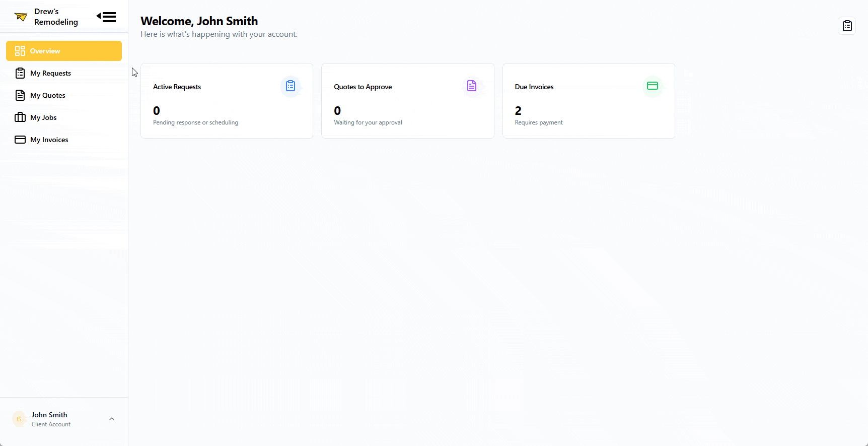Click the Due Invoices count 2

pyautogui.click(x=518, y=110)
